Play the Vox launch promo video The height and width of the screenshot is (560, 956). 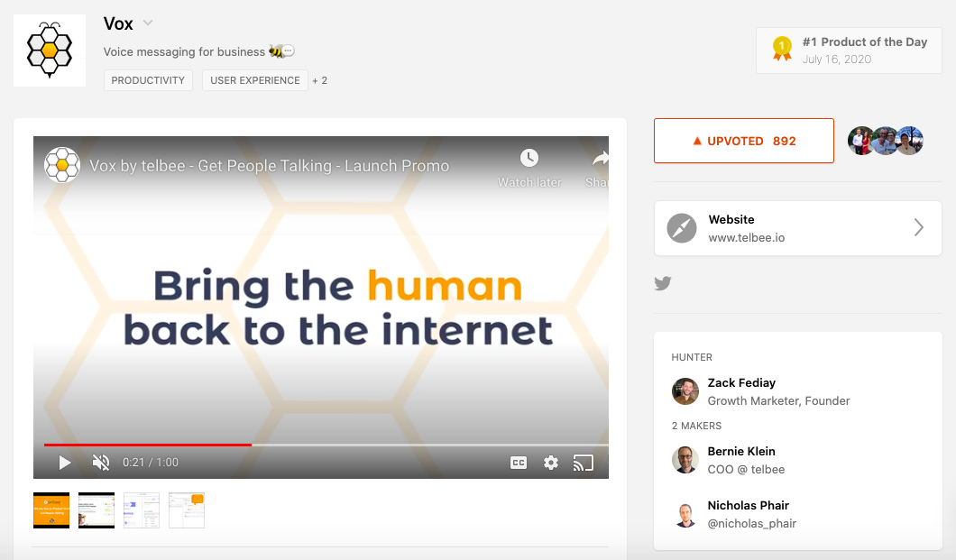point(64,463)
